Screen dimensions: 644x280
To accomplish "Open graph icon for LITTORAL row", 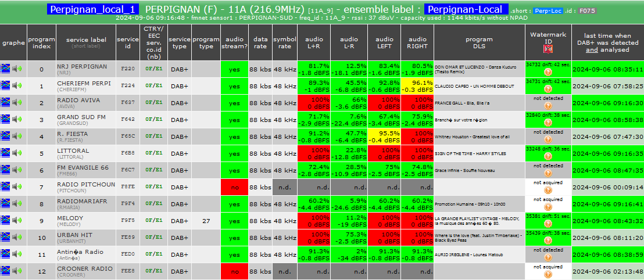I will click(x=6, y=153).
